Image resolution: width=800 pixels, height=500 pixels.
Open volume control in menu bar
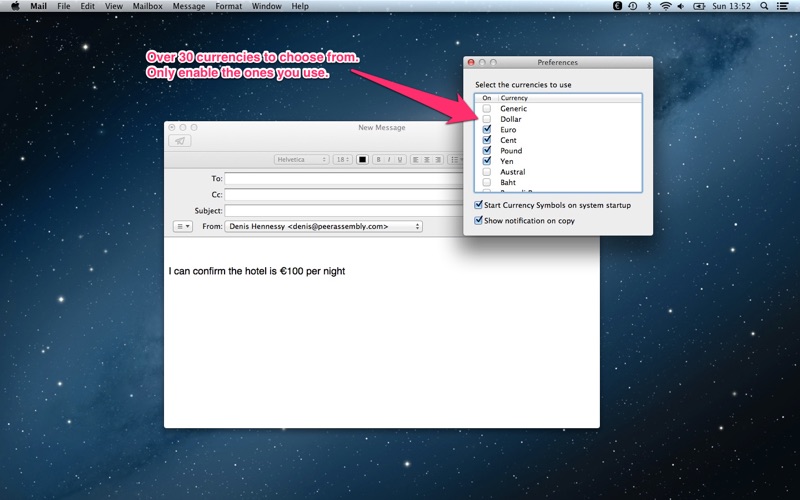pyautogui.click(x=681, y=6)
